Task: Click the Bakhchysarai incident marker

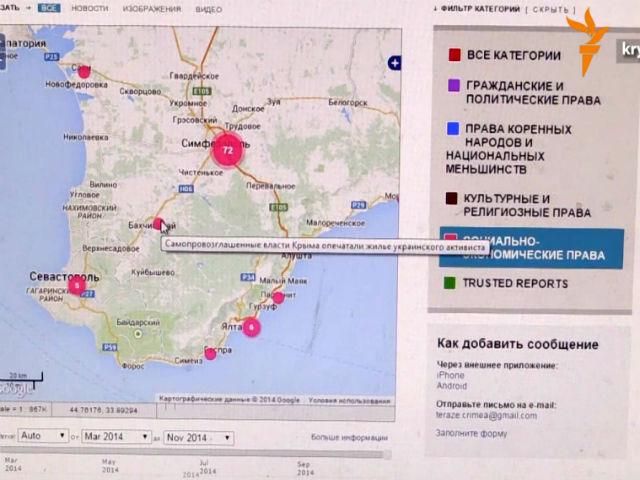Action: (x=158, y=224)
